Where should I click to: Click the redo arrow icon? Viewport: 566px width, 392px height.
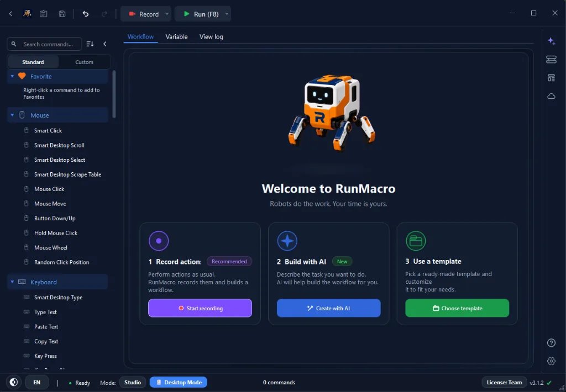[104, 14]
